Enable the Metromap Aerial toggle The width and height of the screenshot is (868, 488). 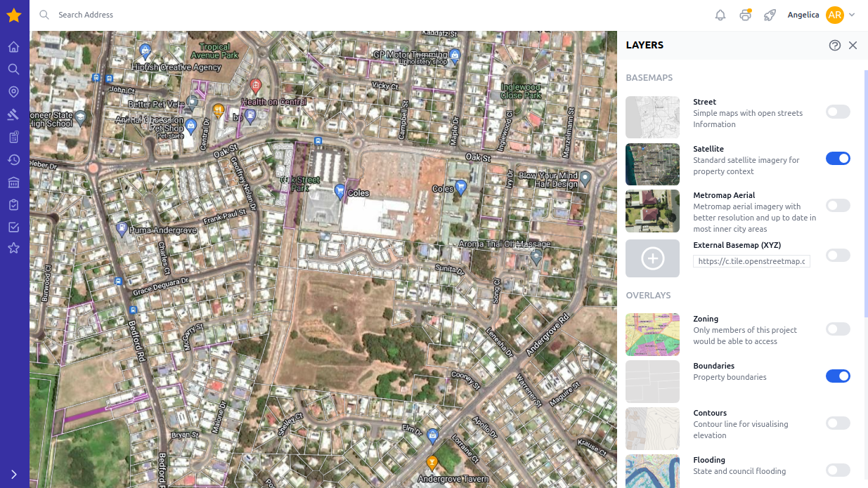[x=838, y=205]
